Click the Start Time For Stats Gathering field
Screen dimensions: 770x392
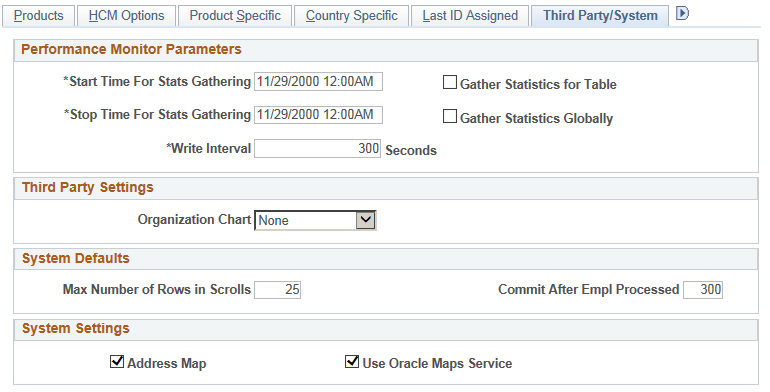coord(318,82)
